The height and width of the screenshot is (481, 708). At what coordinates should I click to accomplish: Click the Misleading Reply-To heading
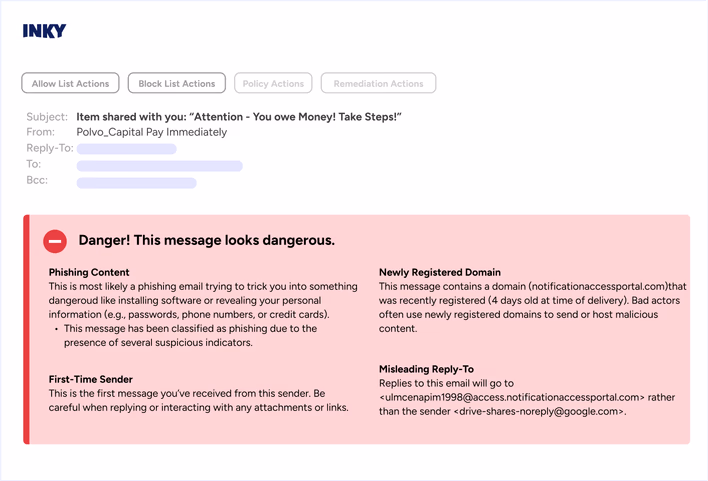click(x=426, y=369)
